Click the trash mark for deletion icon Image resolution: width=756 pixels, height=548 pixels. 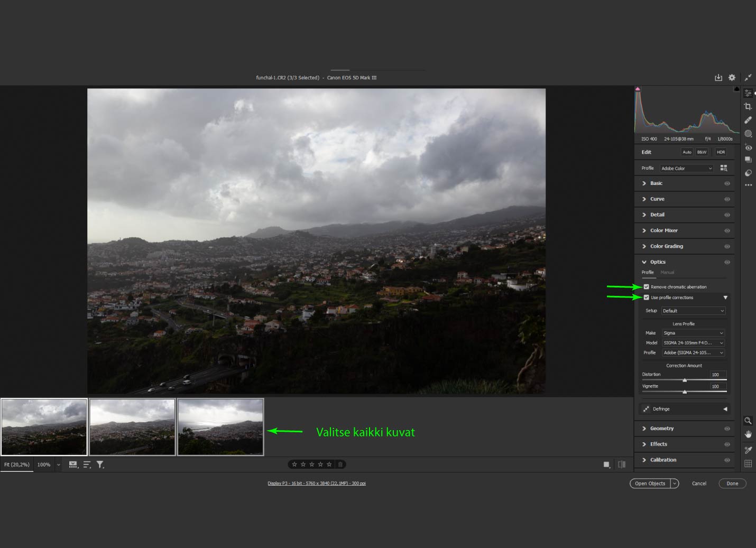(x=340, y=465)
